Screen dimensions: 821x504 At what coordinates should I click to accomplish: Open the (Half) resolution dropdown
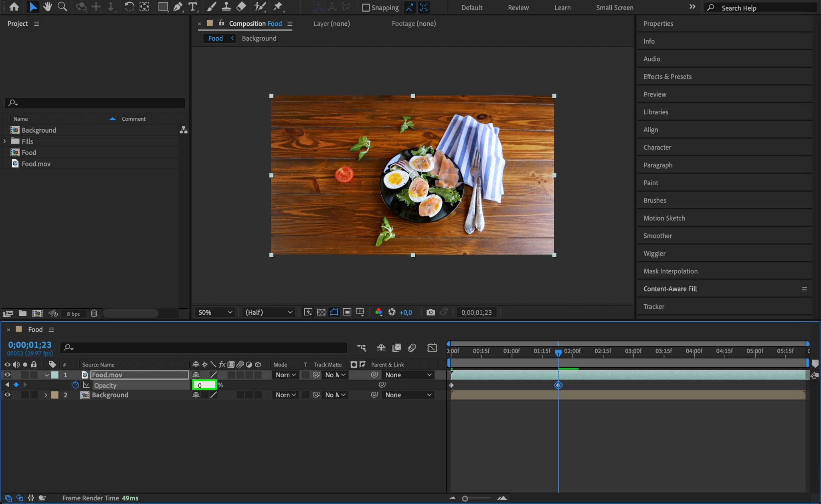tap(269, 312)
